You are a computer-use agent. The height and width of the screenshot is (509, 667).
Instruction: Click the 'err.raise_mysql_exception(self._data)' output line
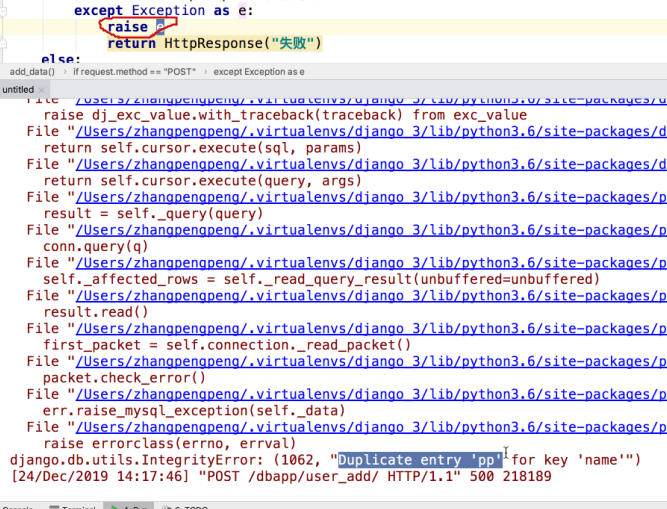(194, 411)
